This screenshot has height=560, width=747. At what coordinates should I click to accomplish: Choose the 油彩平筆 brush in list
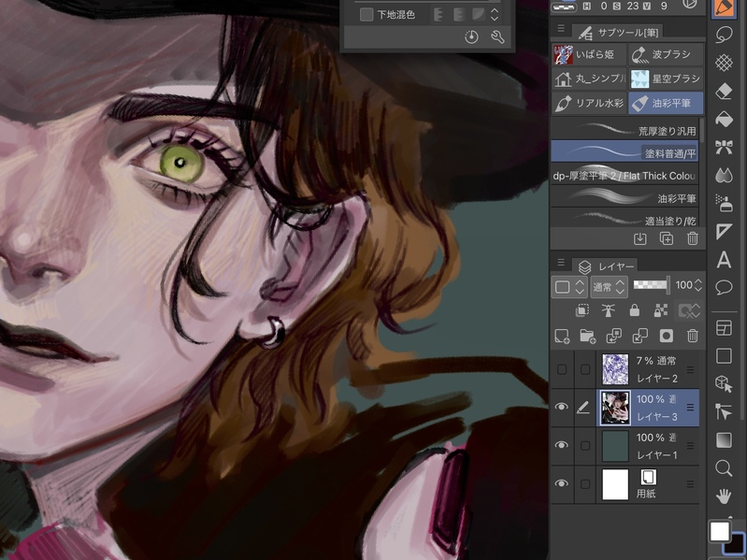(x=625, y=197)
